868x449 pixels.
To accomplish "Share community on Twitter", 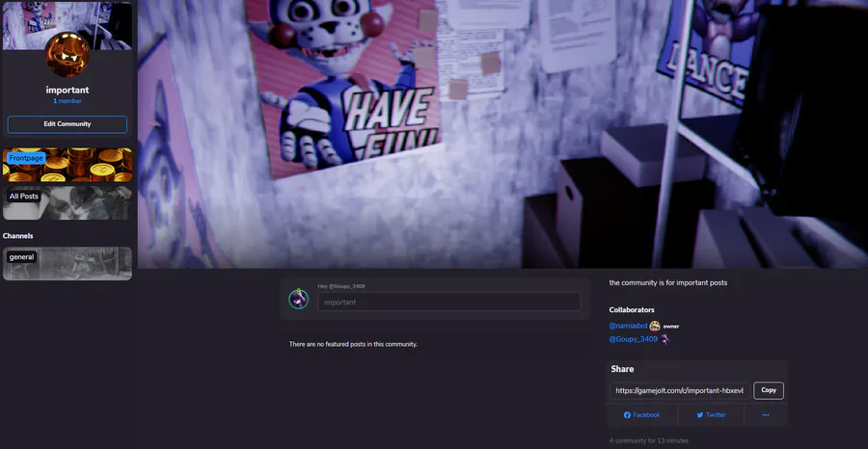I will (711, 415).
